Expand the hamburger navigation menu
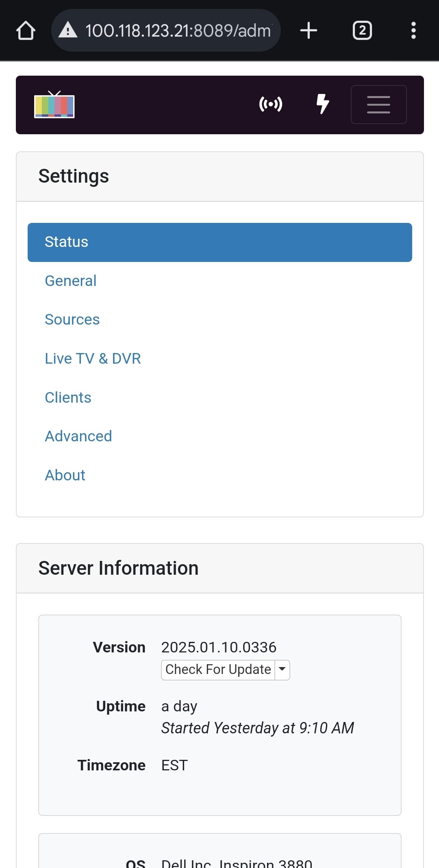 pyautogui.click(x=378, y=105)
